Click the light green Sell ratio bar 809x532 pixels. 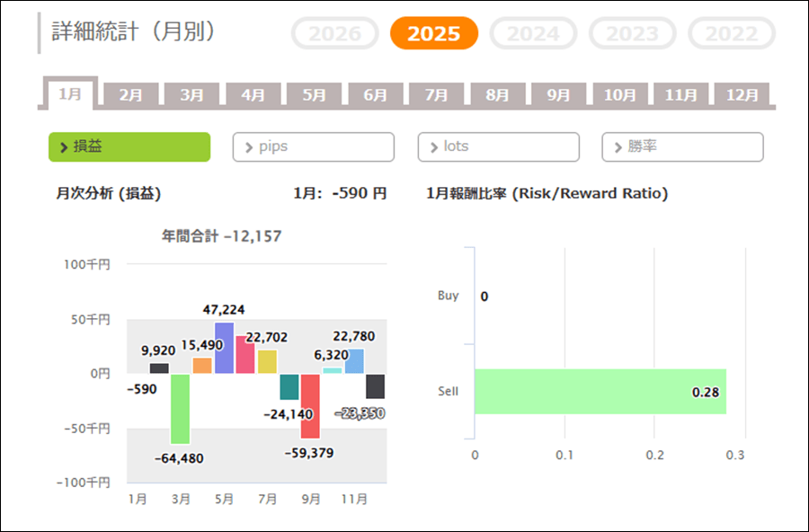pos(600,391)
